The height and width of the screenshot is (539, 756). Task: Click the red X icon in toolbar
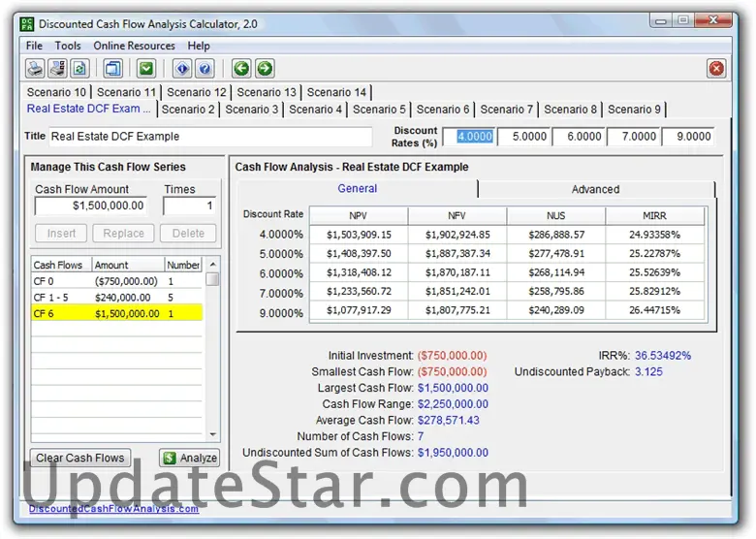(x=716, y=69)
